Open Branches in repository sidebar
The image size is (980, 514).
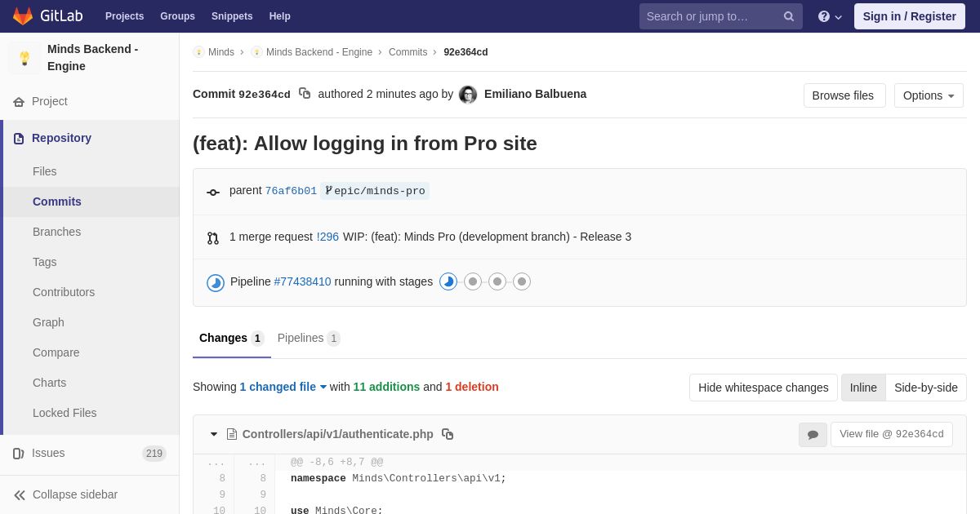coord(56,232)
